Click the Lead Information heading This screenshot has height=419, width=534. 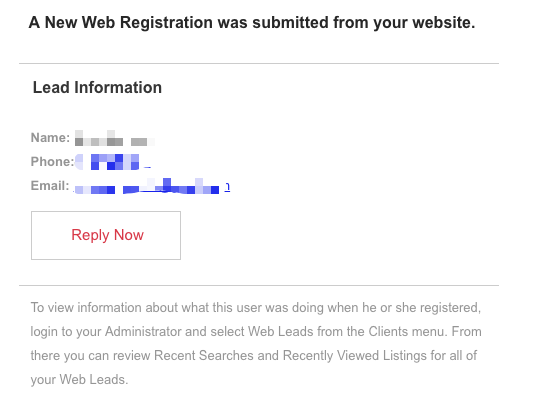pos(97,88)
